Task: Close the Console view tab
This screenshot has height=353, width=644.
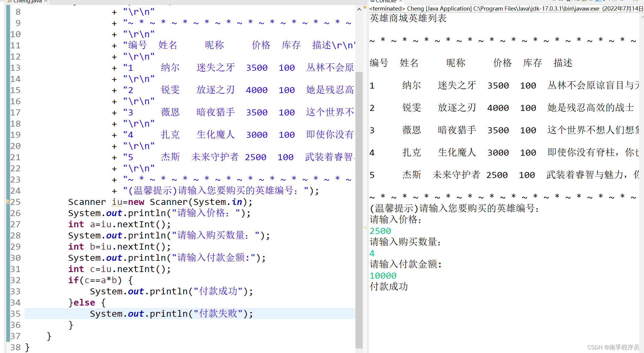Action: pyautogui.click(x=400, y=1)
